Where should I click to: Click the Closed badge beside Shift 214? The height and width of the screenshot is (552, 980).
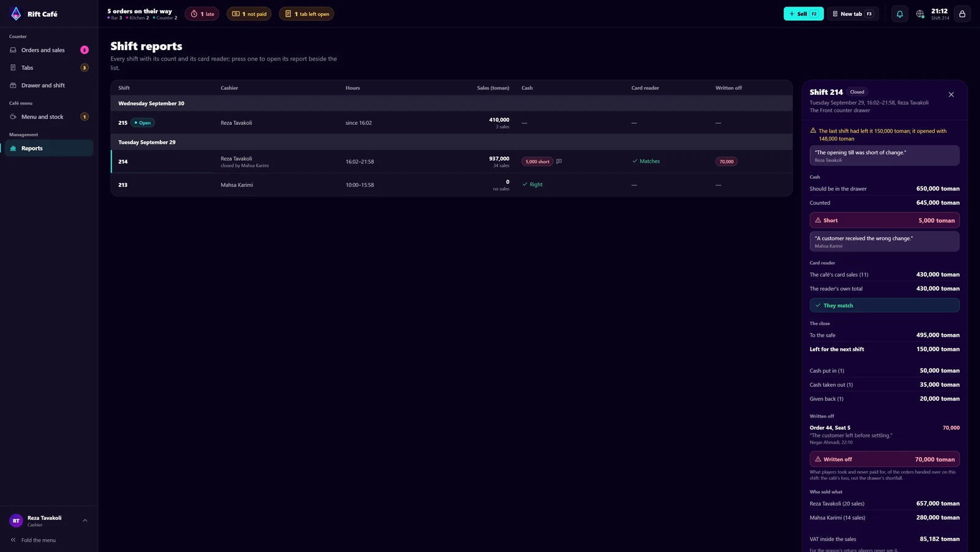(857, 92)
